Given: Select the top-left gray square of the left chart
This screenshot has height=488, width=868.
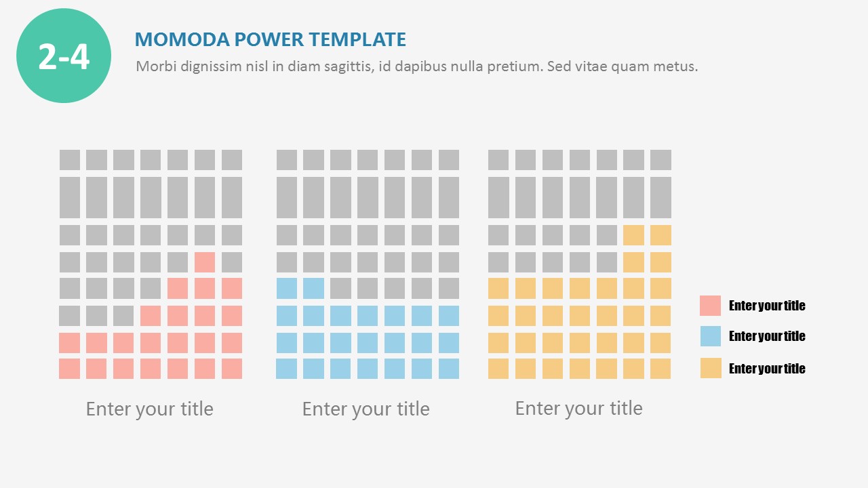Looking at the screenshot, I should (69, 160).
